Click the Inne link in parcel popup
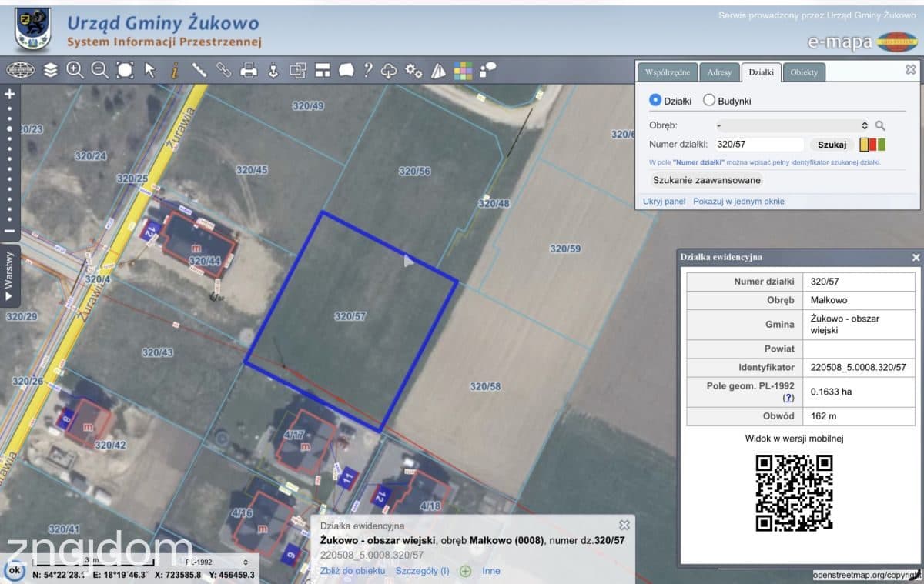This screenshot has height=584, width=924. click(x=491, y=570)
